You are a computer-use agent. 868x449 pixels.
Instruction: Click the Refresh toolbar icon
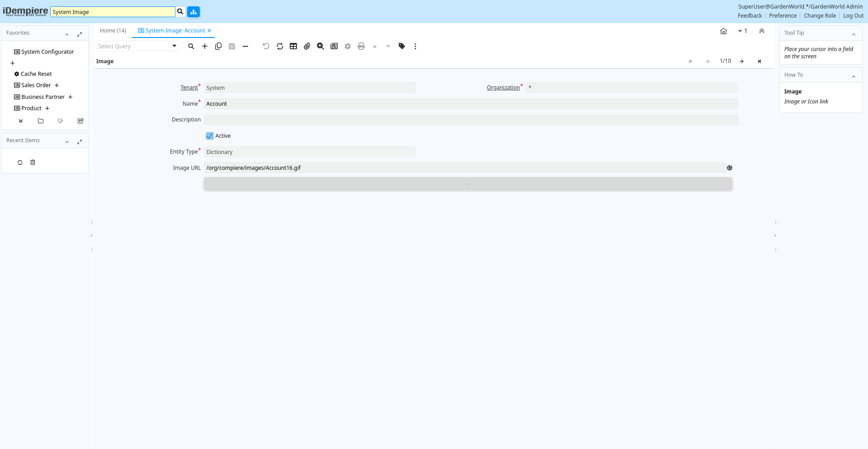click(280, 46)
